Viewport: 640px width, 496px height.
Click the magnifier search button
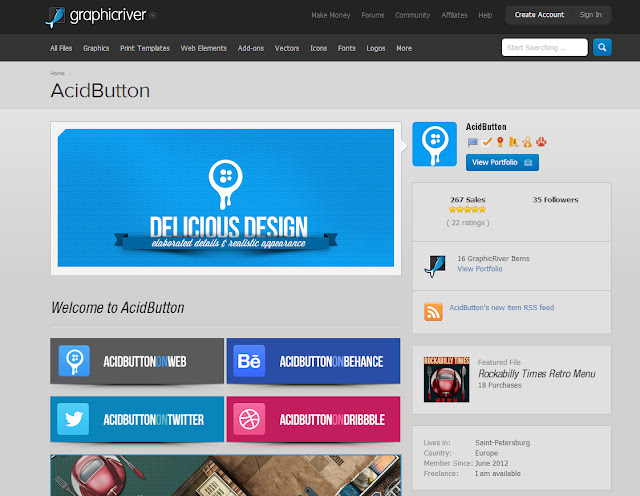[x=602, y=47]
